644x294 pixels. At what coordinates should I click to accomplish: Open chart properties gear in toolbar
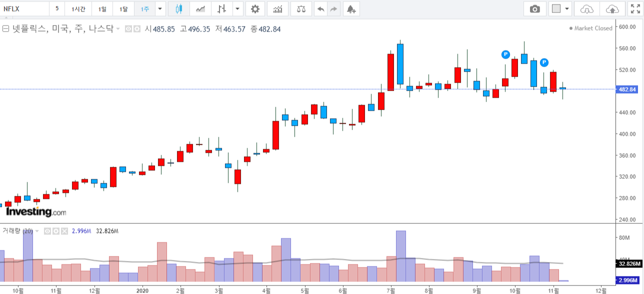click(255, 9)
